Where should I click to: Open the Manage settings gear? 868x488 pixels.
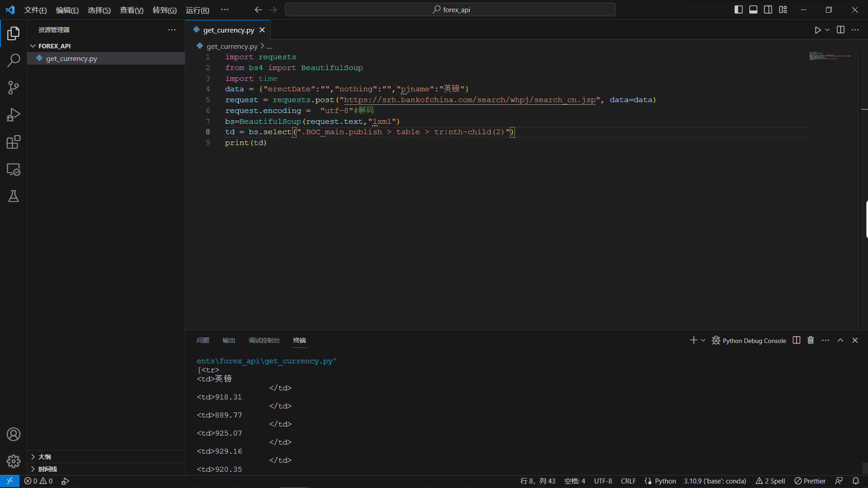click(x=14, y=461)
